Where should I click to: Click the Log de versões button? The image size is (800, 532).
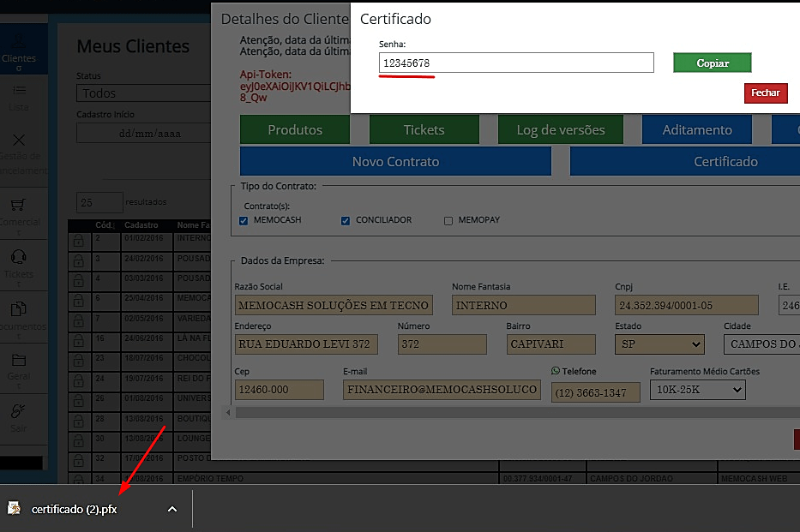pyautogui.click(x=561, y=130)
